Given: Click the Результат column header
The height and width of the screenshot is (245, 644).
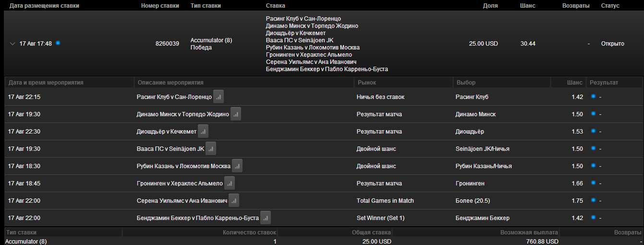Looking at the screenshot, I should tap(604, 83).
